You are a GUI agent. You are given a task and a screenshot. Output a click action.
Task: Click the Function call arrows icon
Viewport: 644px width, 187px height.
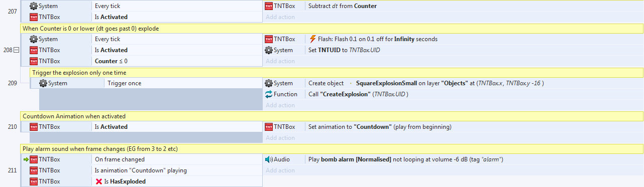[x=269, y=94]
